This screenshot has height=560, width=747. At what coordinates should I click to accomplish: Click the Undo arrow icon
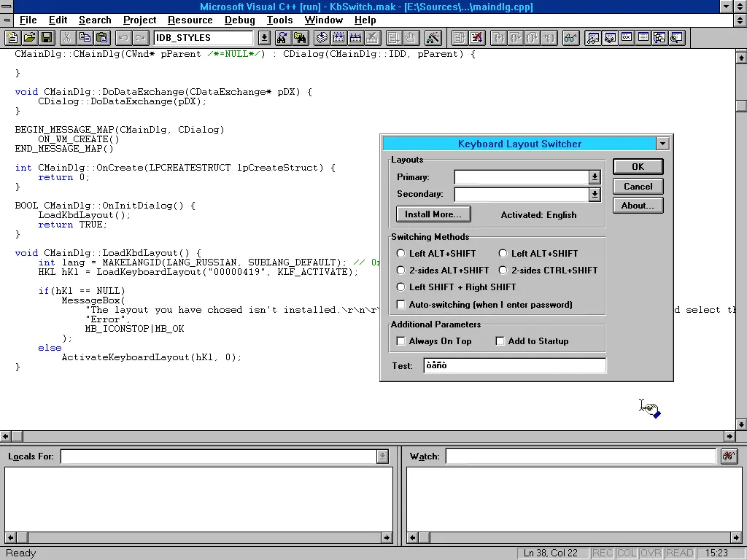click(x=123, y=38)
